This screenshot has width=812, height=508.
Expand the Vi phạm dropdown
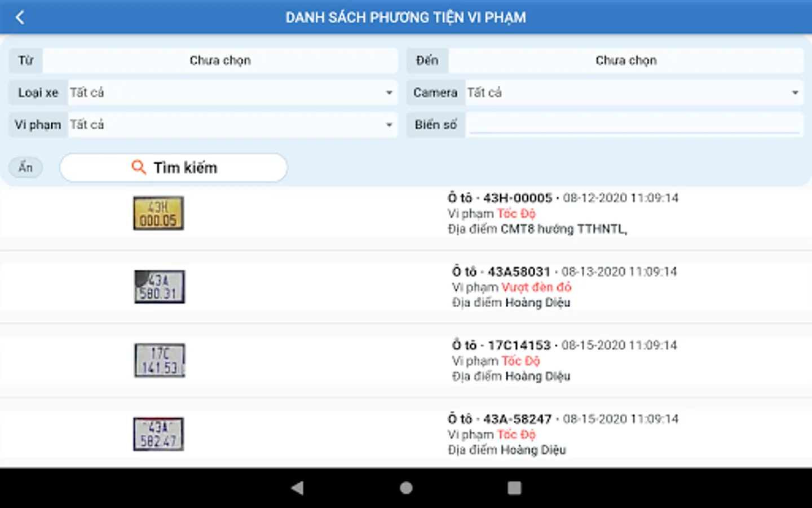coord(232,125)
